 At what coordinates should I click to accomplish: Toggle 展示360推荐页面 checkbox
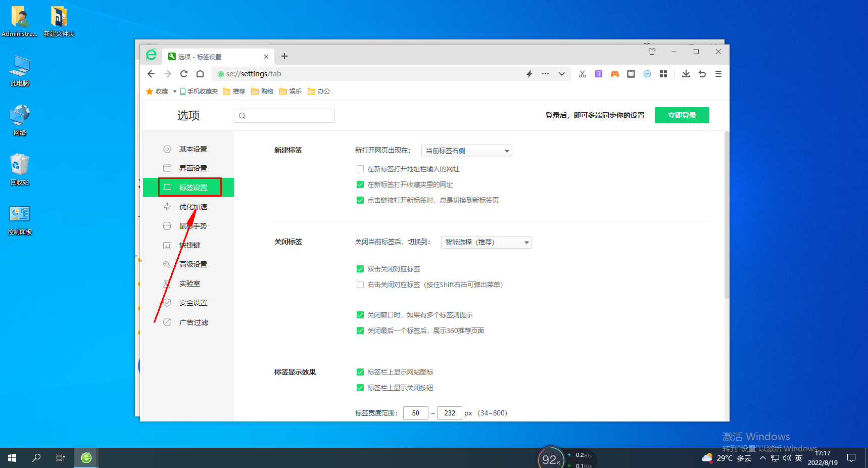pos(360,331)
